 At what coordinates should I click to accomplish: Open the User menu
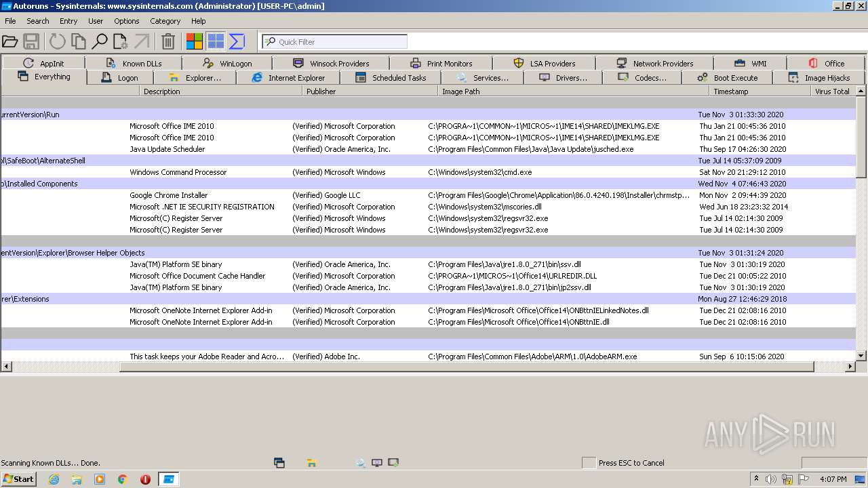coord(96,21)
